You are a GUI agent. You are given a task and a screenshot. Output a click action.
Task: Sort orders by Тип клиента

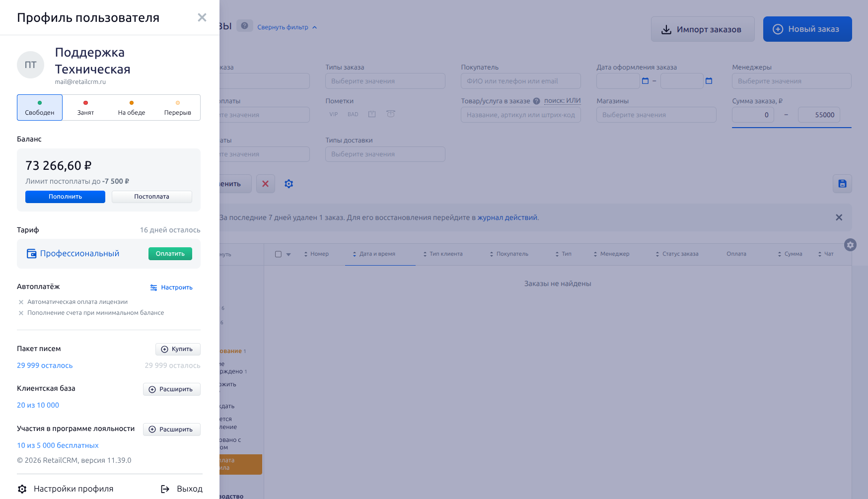[x=442, y=254]
